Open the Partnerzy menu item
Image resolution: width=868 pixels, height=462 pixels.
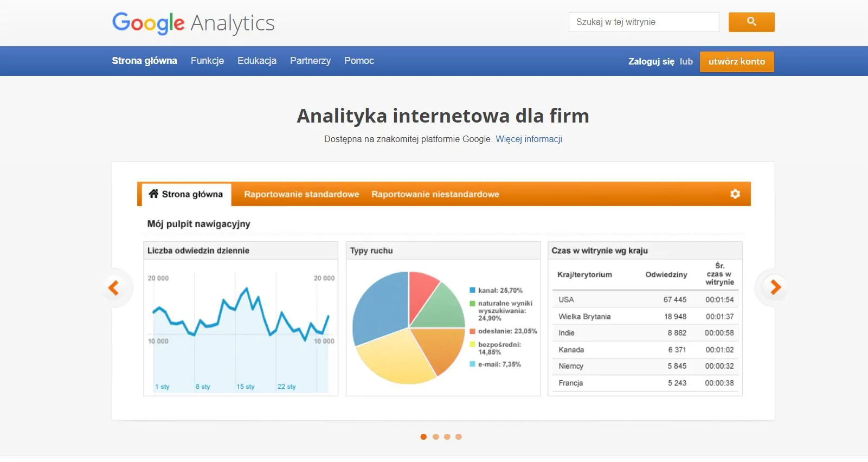pos(310,61)
